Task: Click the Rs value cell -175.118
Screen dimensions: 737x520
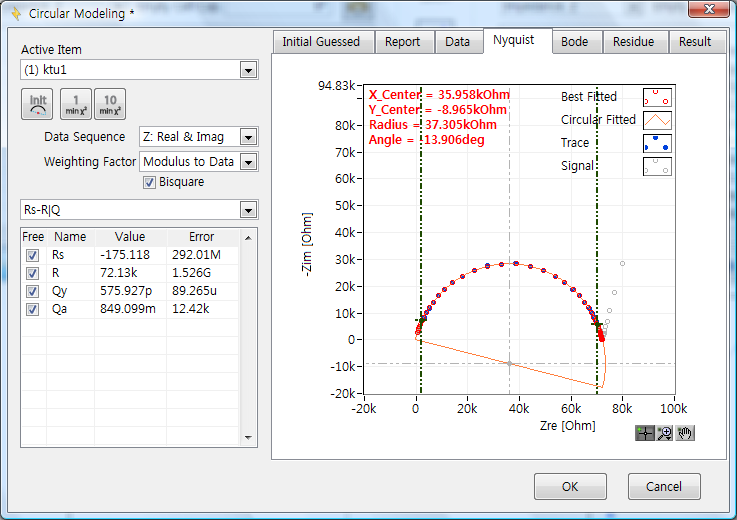Action: click(130, 256)
